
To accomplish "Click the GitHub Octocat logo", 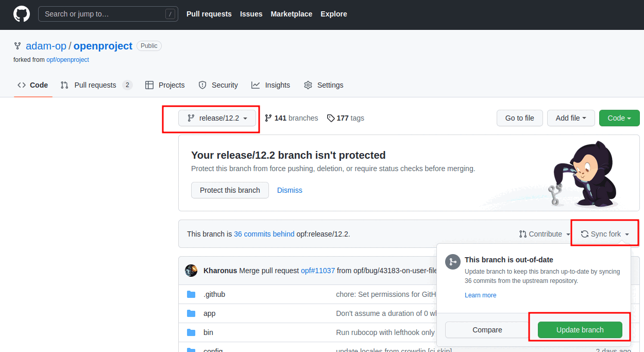I will pyautogui.click(x=21, y=13).
